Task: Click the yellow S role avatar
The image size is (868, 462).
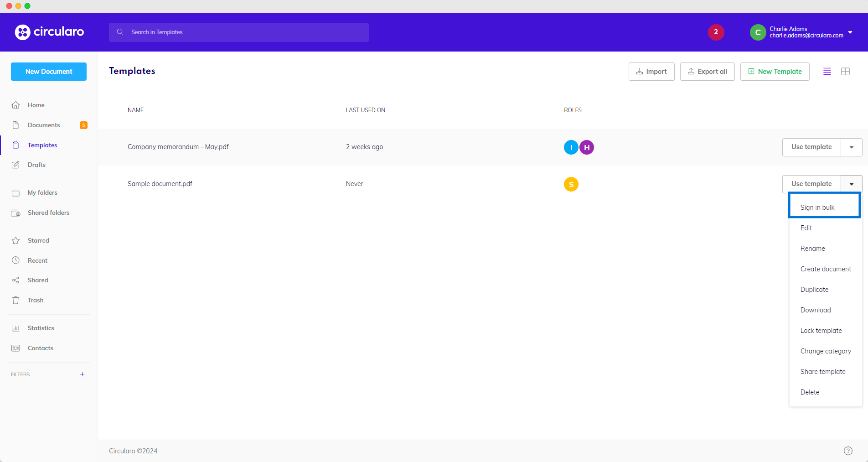Action: (x=571, y=184)
